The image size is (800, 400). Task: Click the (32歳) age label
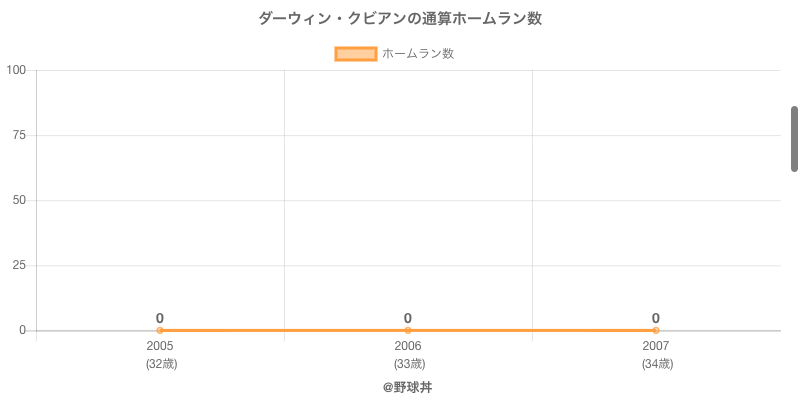(x=161, y=364)
